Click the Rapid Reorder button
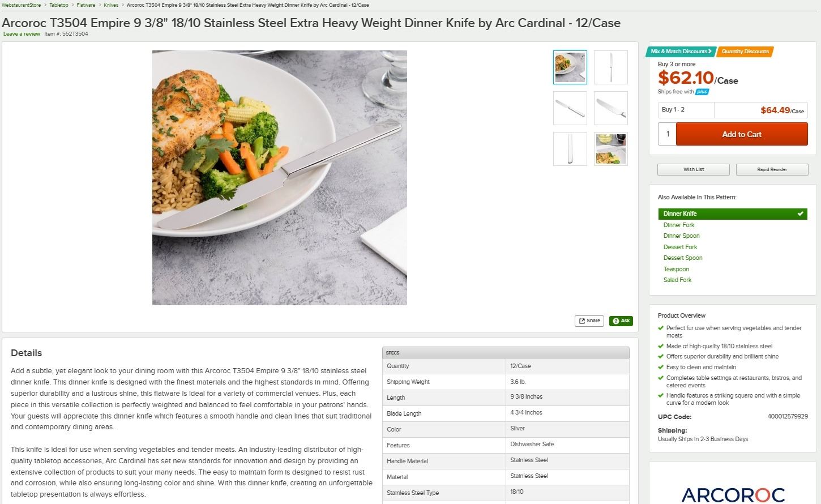The width and height of the screenshot is (821, 504). point(772,169)
